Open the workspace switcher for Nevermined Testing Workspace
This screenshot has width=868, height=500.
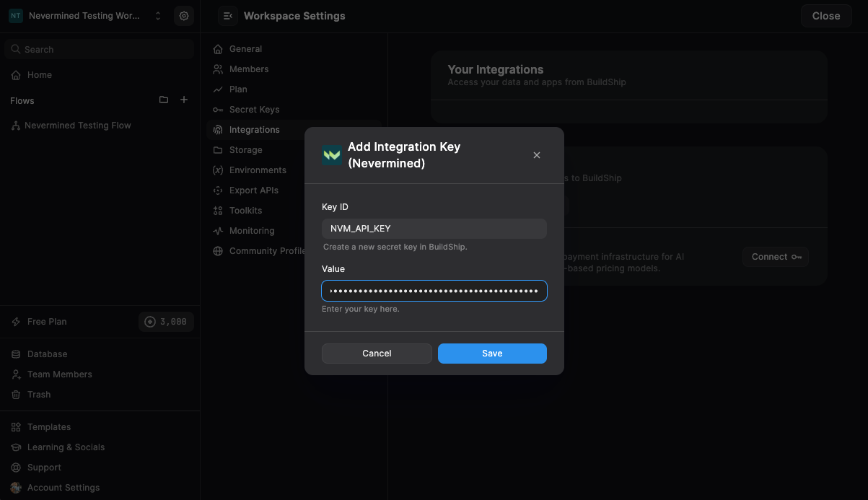tap(158, 15)
